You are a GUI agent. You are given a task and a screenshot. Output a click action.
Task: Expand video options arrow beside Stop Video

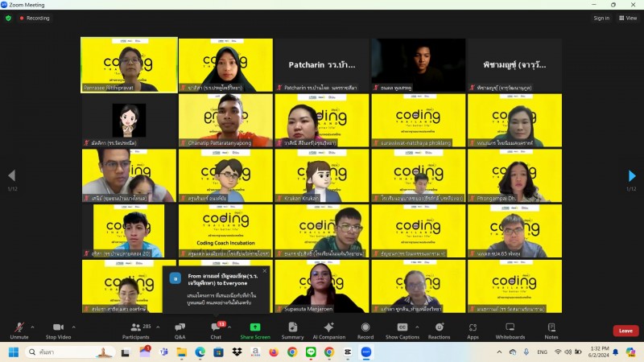tap(73, 327)
